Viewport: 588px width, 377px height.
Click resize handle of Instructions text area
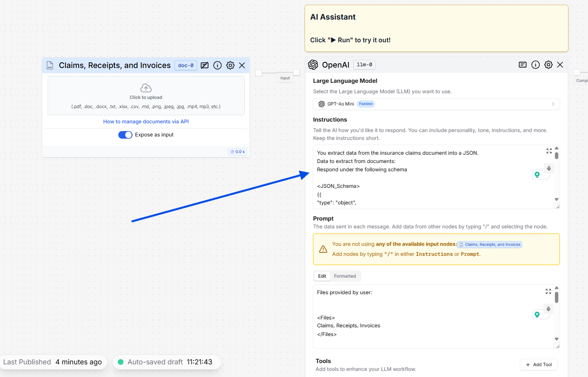tap(557, 206)
